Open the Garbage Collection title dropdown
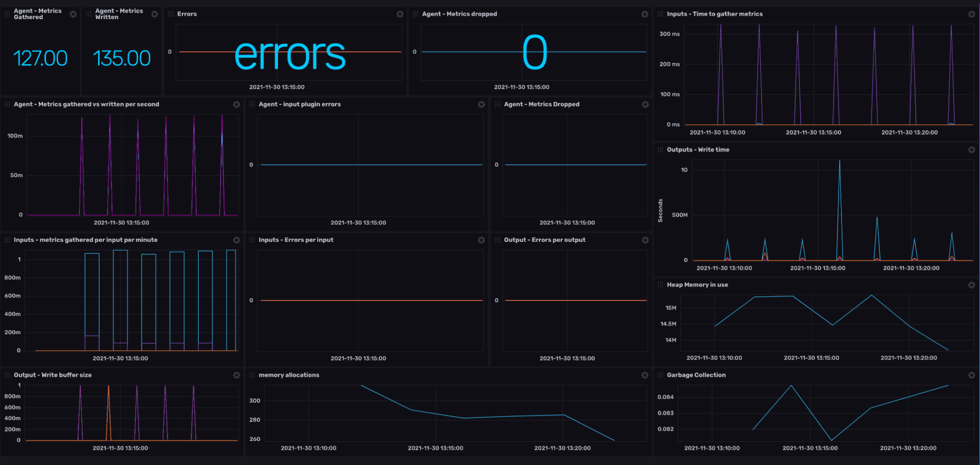This screenshot has height=465, width=980. click(x=696, y=375)
